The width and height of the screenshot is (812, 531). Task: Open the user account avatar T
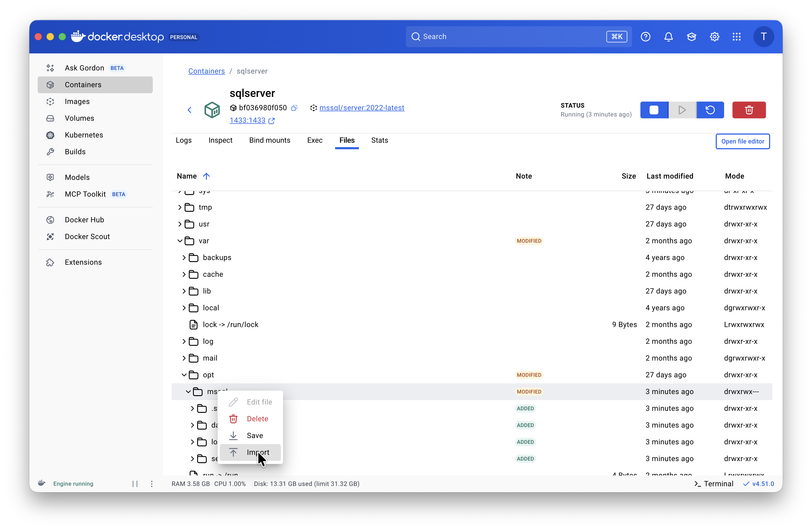point(764,37)
